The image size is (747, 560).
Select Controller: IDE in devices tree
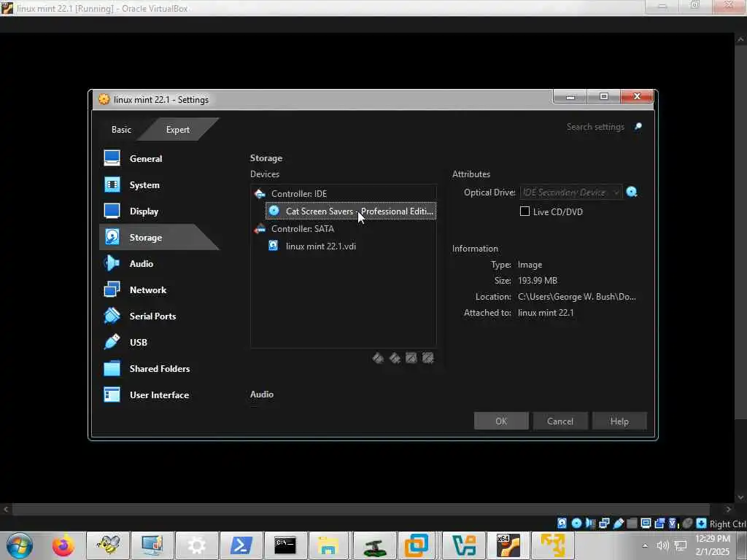click(343, 194)
